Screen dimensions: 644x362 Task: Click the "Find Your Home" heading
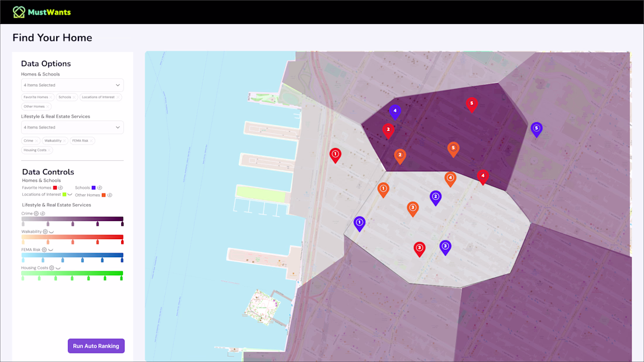coord(52,38)
